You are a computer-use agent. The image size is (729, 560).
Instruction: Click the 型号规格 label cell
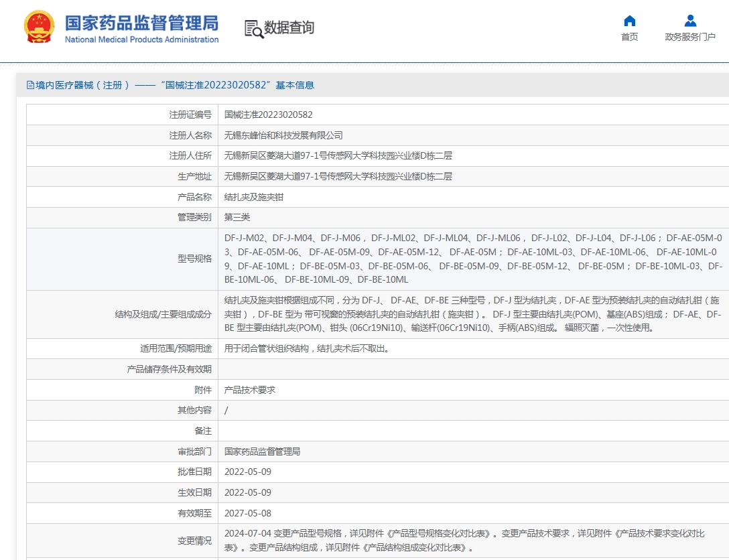[122, 259]
